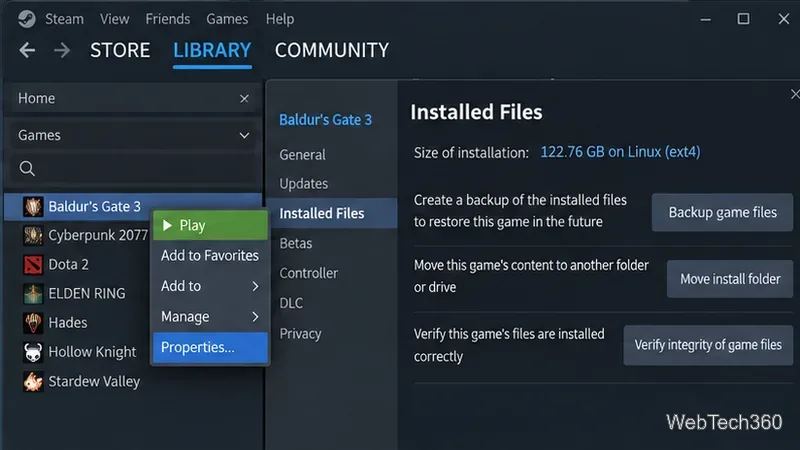The height and width of the screenshot is (450, 800).
Task: Open the Privacy properties section
Action: [301, 334]
